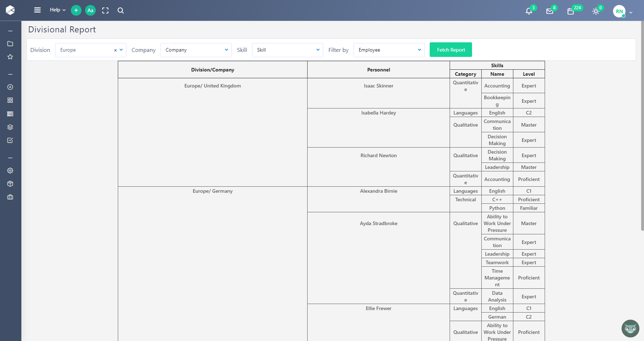Open the owl chat assistant bubble
This screenshot has width=644, height=341.
coord(630,329)
